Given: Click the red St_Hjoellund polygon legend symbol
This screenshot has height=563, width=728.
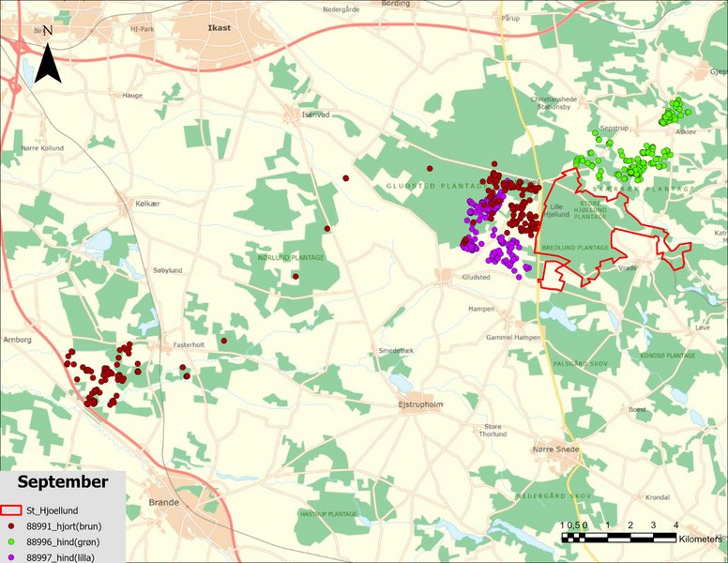Looking at the screenshot, I should 10,510.
